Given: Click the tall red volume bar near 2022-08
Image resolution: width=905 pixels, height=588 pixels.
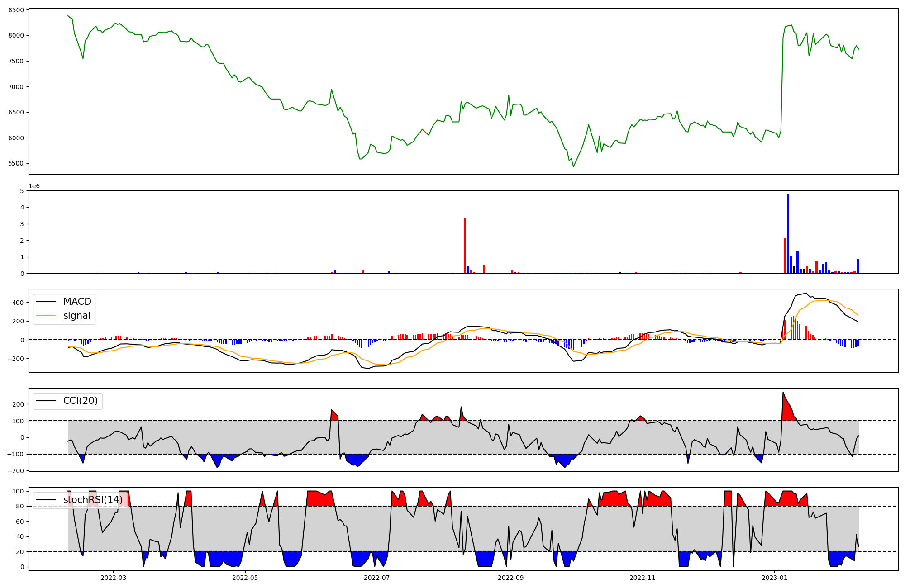Looking at the screenshot, I should pos(465,247).
